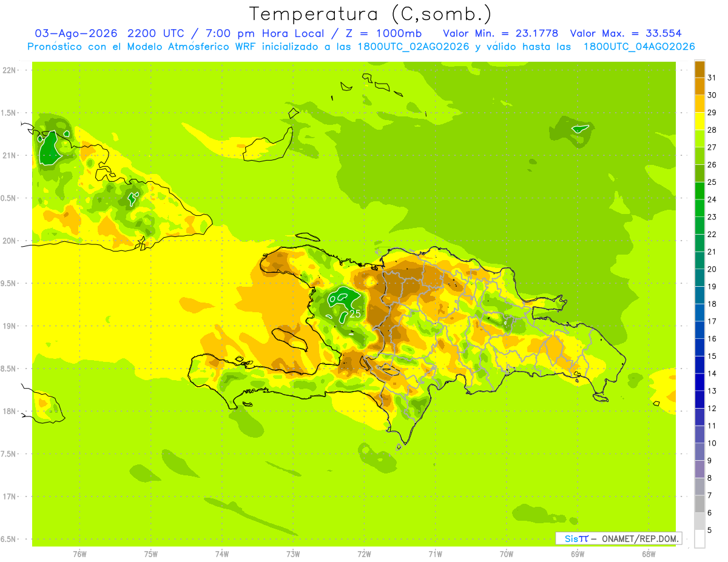Image resolution: width=728 pixels, height=562 pixels.
Task: Click the blue swatch between 16 and 17
Action: click(699, 330)
